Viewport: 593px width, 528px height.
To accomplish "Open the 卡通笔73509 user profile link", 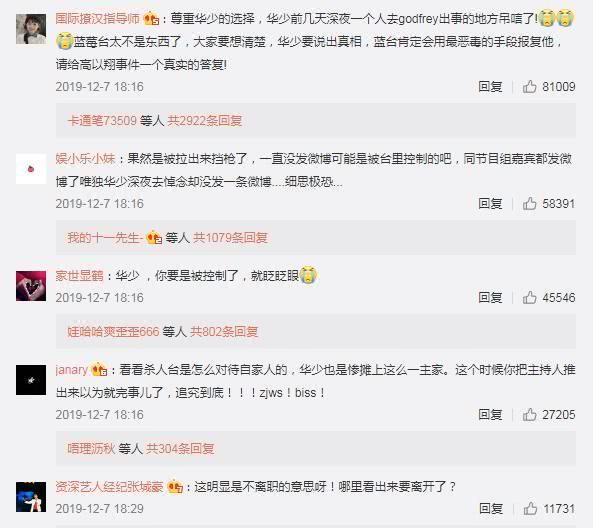I will tap(102, 121).
